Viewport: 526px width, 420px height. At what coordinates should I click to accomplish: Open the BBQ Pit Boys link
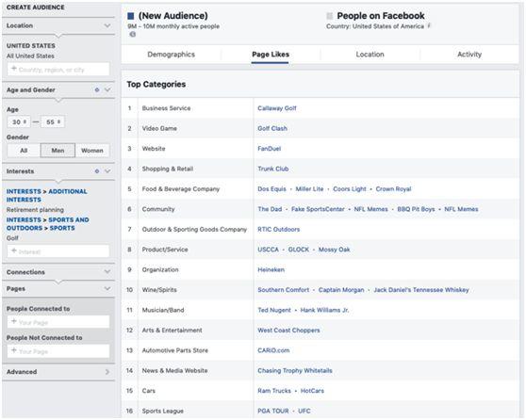coord(416,209)
